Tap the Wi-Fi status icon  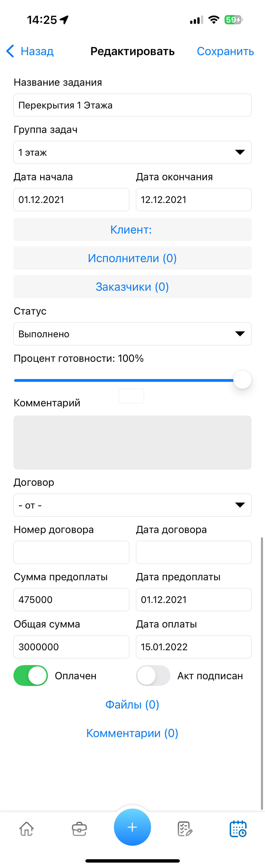coord(214,20)
